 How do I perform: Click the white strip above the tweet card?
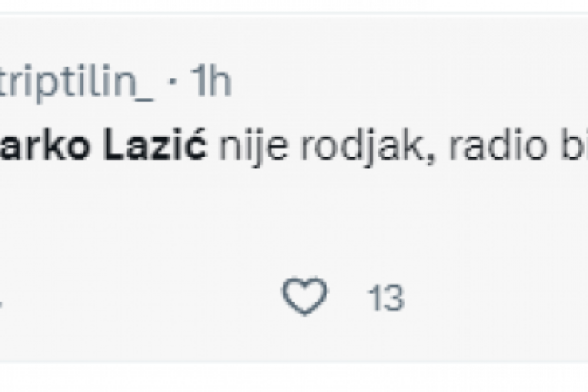pos(292,6)
